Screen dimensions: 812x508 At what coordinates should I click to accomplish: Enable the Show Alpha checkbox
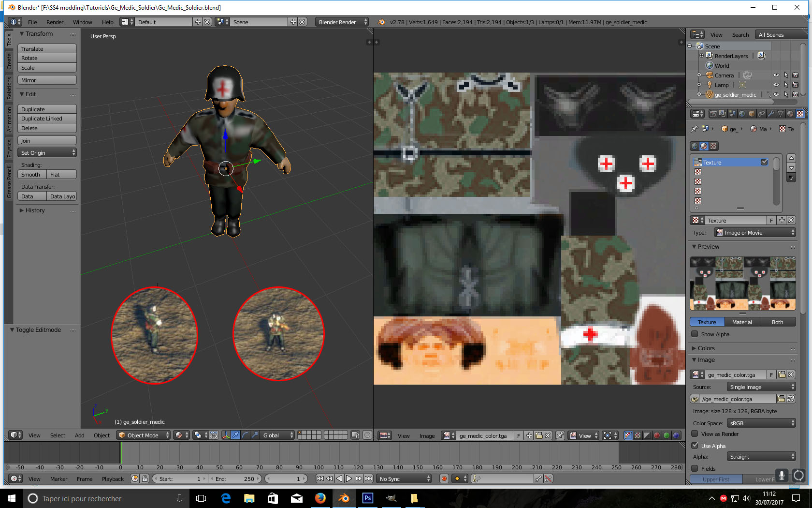pos(695,334)
